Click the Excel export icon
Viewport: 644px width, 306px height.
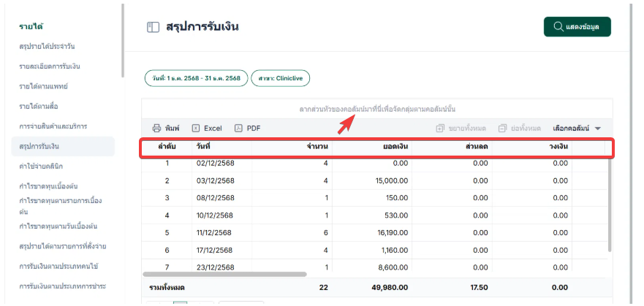196,128
